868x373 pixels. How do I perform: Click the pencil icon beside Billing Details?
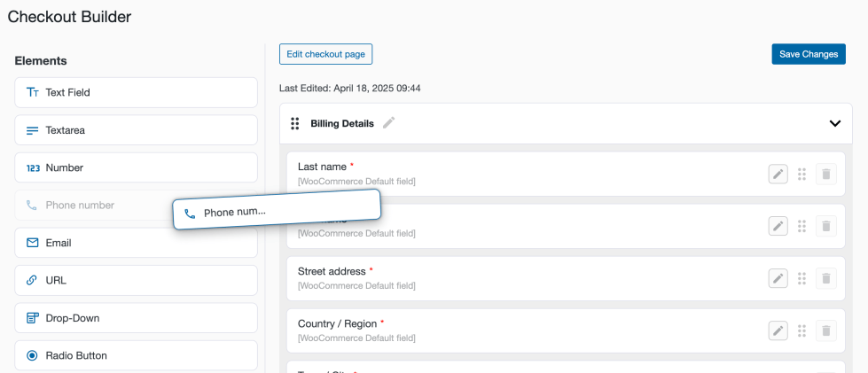pos(388,123)
